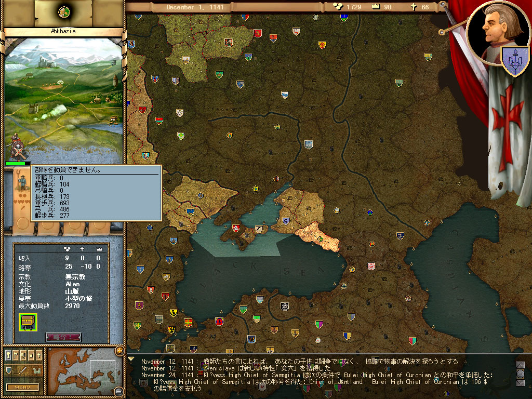Select the flag map mode icon
532x399 pixels.
(x=16, y=355)
